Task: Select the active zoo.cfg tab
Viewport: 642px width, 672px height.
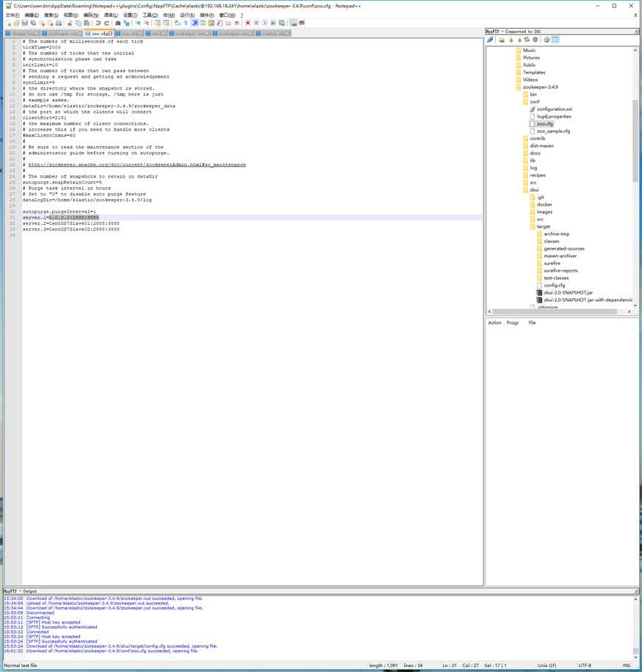Action: point(99,34)
